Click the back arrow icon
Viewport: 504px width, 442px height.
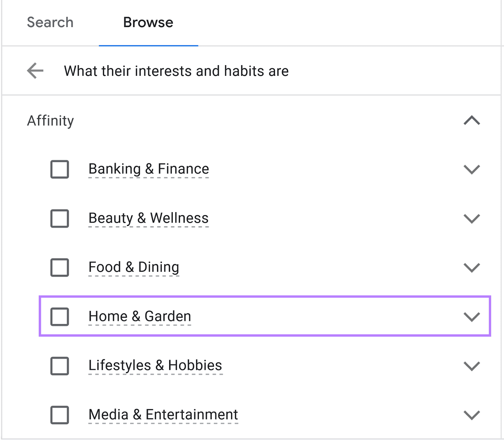point(35,71)
